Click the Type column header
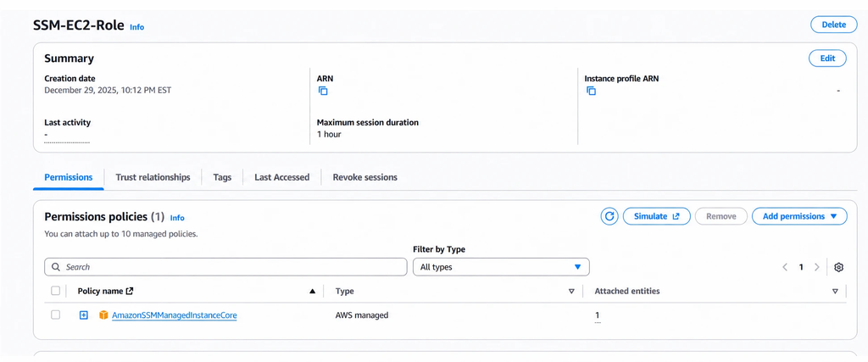The width and height of the screenshot is (868, 362). pos(344,291)
